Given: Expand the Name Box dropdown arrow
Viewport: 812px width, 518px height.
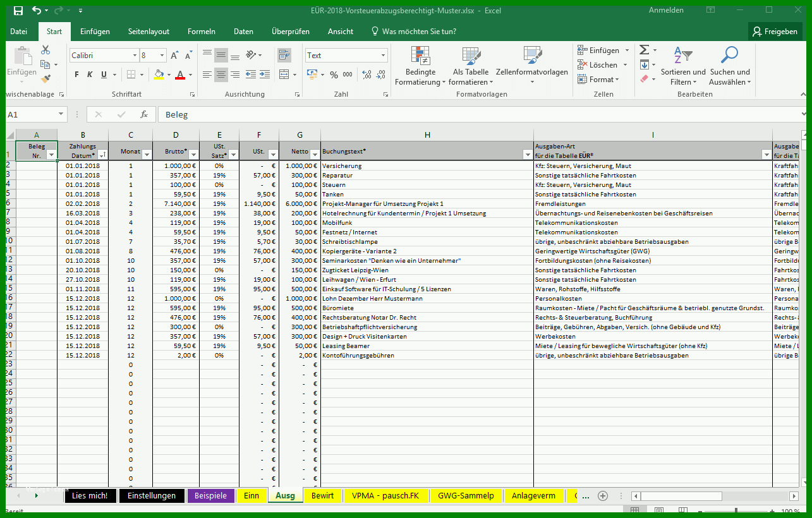Looking at the screenshot, I should (x=61, y=114).
